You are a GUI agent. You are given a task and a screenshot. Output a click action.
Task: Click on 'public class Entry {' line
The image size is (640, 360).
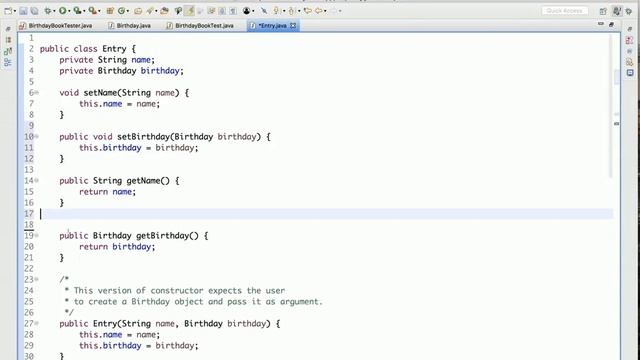coord(88,49)
